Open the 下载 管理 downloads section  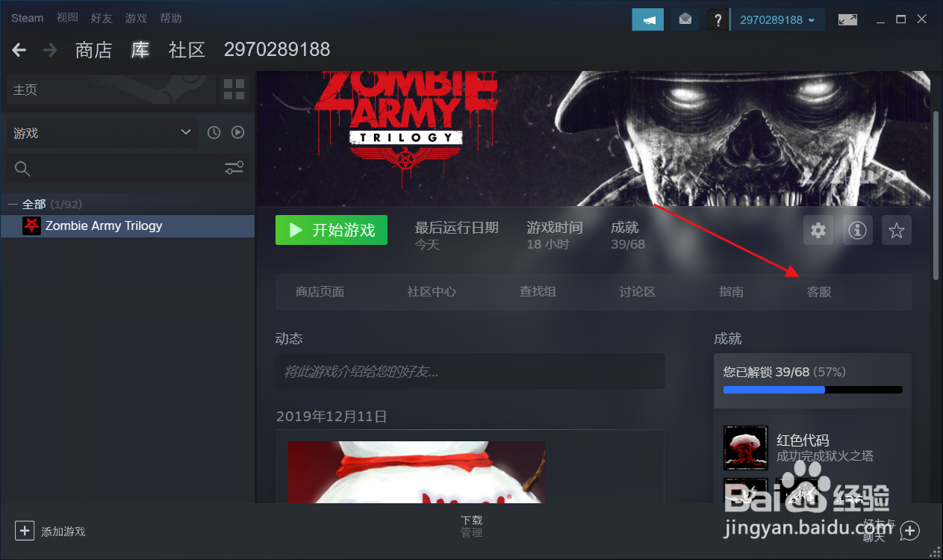[471, 526]
